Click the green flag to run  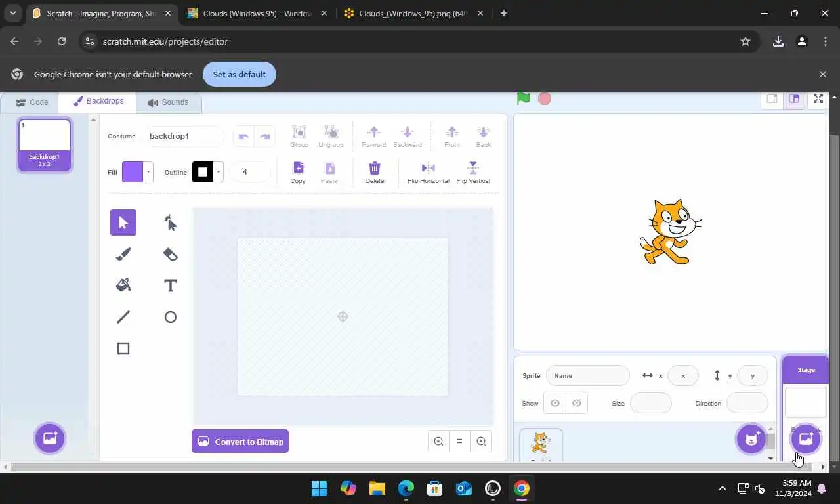523,98
